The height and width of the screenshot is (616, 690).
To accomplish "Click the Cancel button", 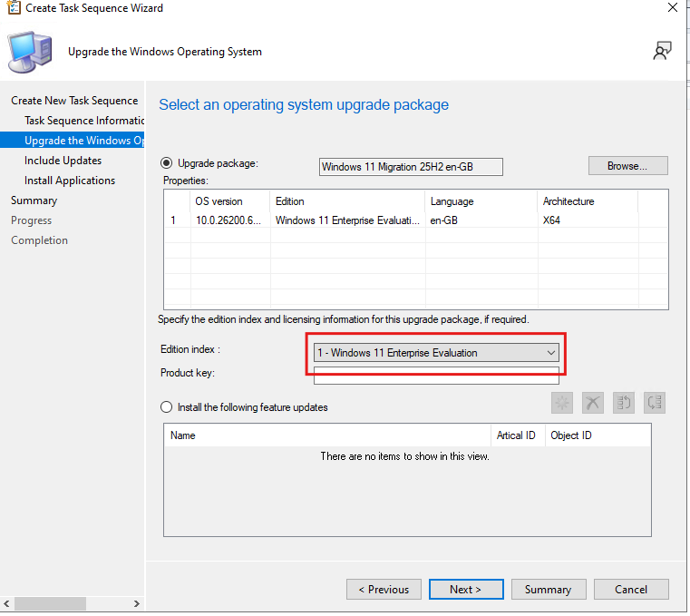I will 630,590.
